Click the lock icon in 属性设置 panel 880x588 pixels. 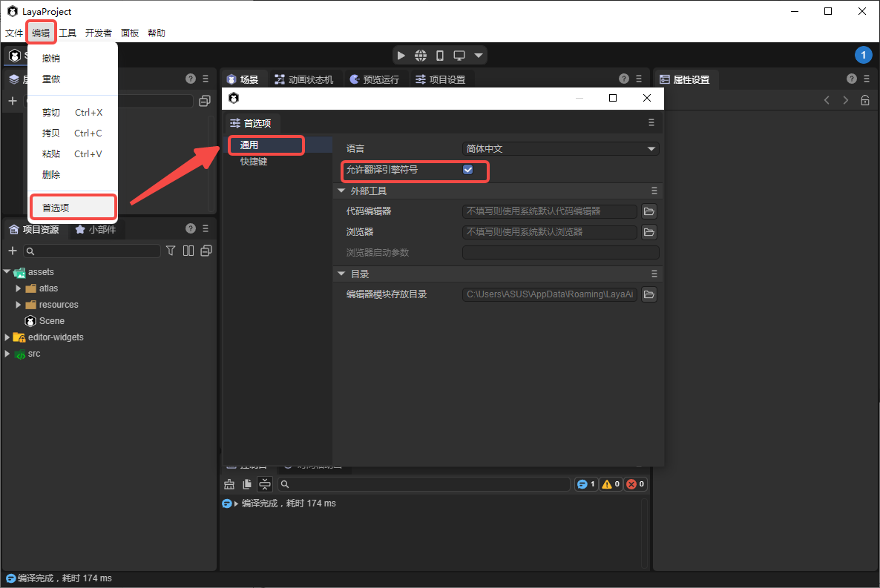coord(865,100)
